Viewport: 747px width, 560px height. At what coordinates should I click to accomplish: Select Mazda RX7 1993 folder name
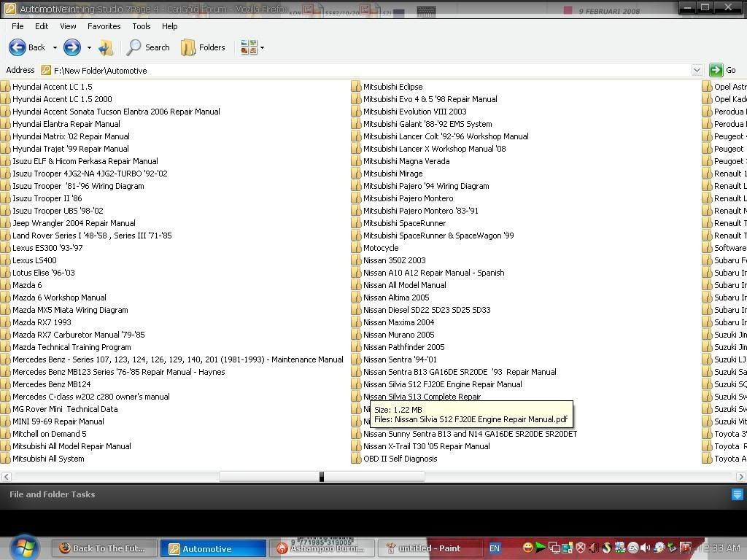pos(42,322)
